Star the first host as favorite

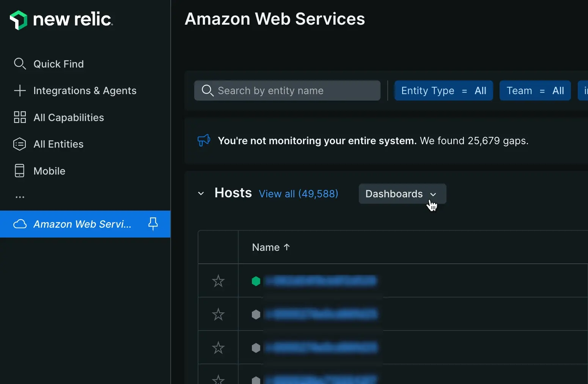(218, 281)
